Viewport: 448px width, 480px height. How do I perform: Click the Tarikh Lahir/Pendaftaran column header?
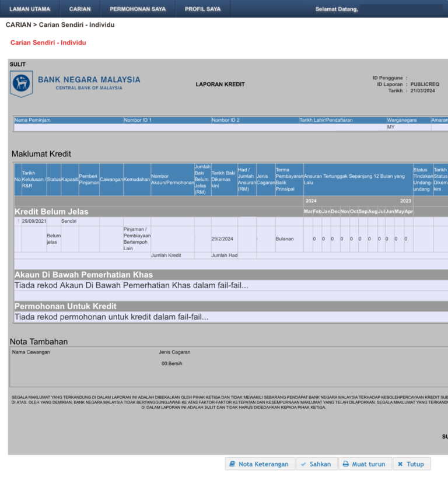pyautogui.click(x=327, y=120)
